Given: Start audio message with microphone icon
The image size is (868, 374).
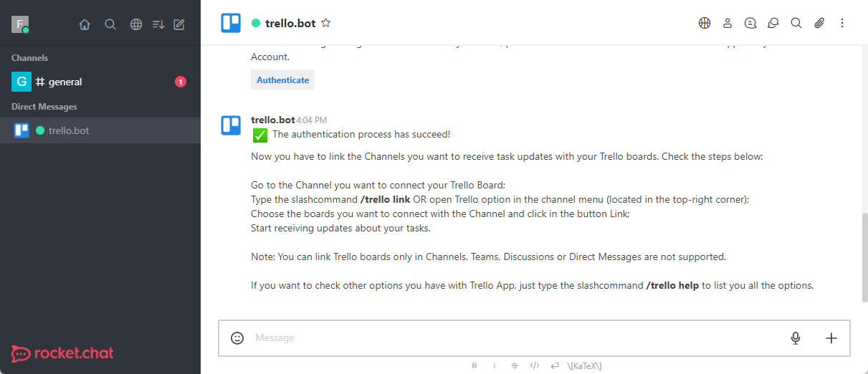Looking at the screenshot, I should click(796, 338).
